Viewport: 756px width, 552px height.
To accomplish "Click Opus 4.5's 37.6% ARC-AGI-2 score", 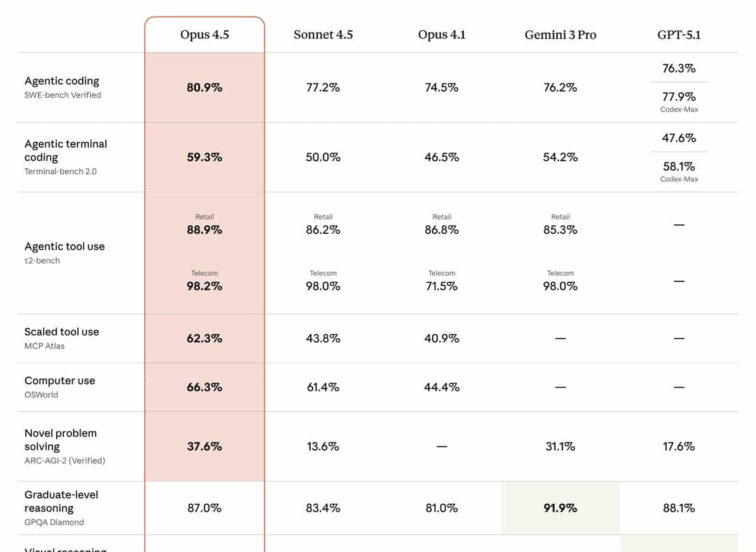I will click(x=204, y=446).
